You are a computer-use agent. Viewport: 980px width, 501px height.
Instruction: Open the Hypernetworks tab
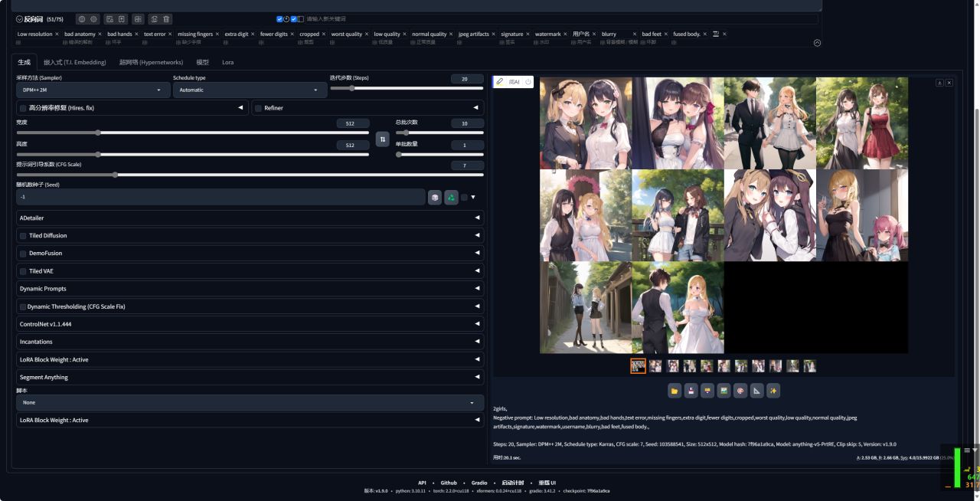[151, 62]
